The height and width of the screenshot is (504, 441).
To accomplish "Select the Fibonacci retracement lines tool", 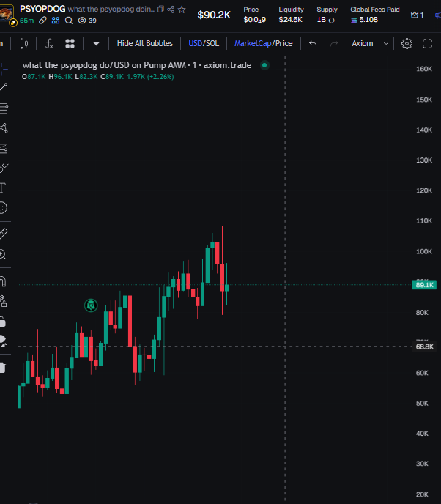I will [4, 108].
